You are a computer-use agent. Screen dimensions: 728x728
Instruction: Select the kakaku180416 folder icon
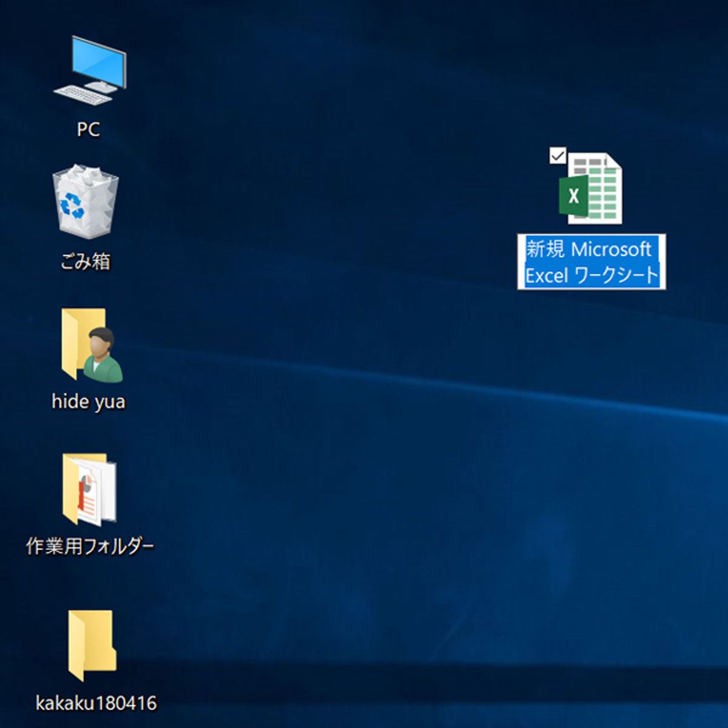coord(92,646)
